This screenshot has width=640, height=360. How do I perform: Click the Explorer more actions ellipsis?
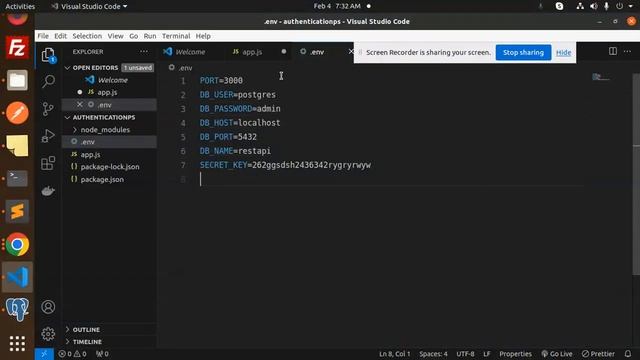click(x=144, y=52)
